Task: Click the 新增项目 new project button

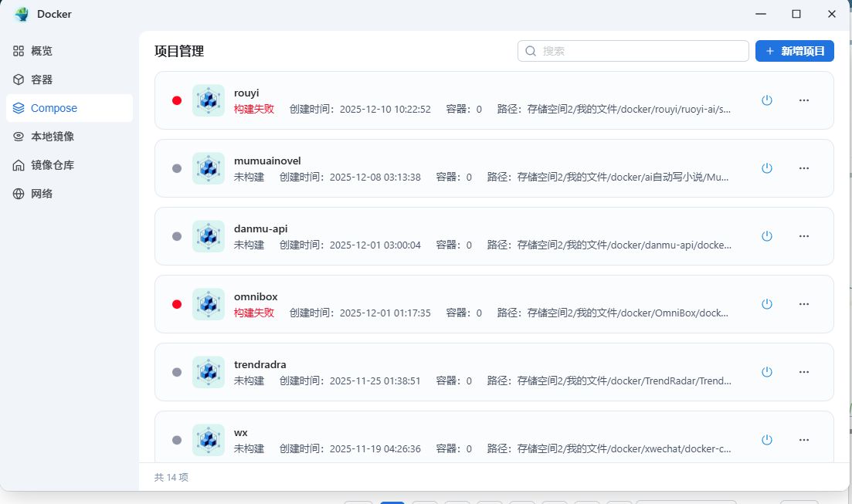Action: tap(795, 50)
